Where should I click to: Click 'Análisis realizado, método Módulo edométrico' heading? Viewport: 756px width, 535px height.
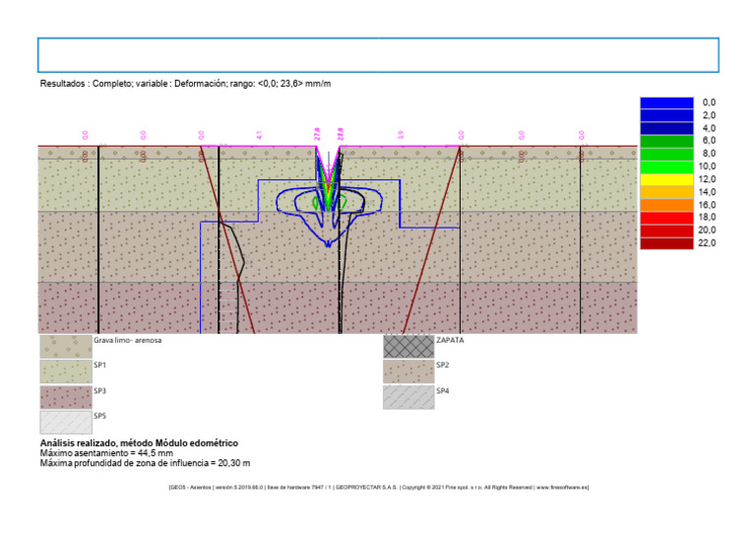(x=139, y=442)
